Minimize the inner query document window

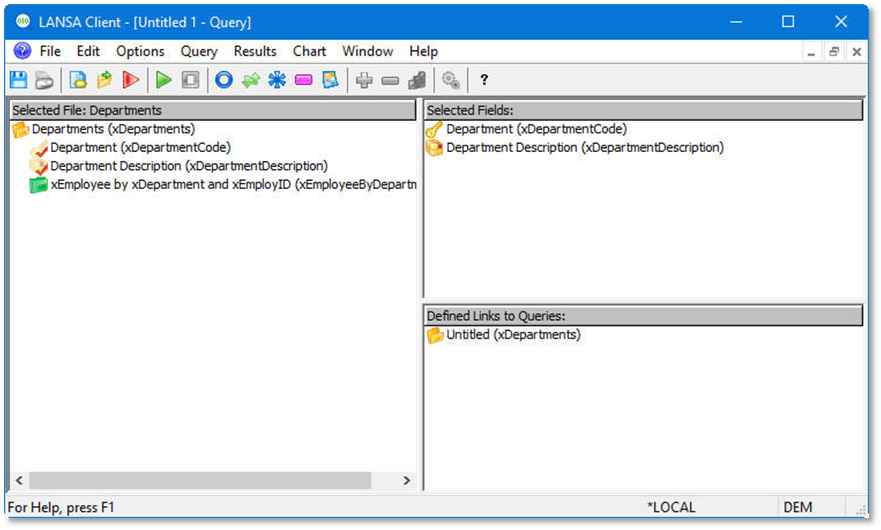811,52
